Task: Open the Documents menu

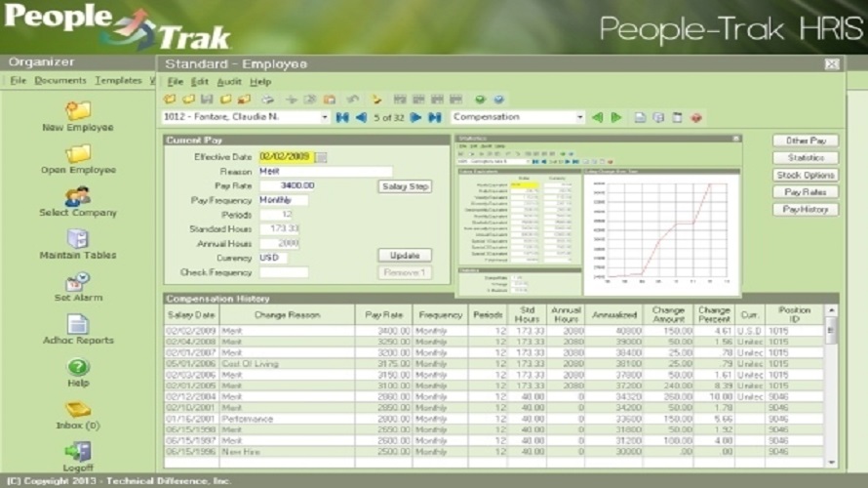Action: click(60, 81)
